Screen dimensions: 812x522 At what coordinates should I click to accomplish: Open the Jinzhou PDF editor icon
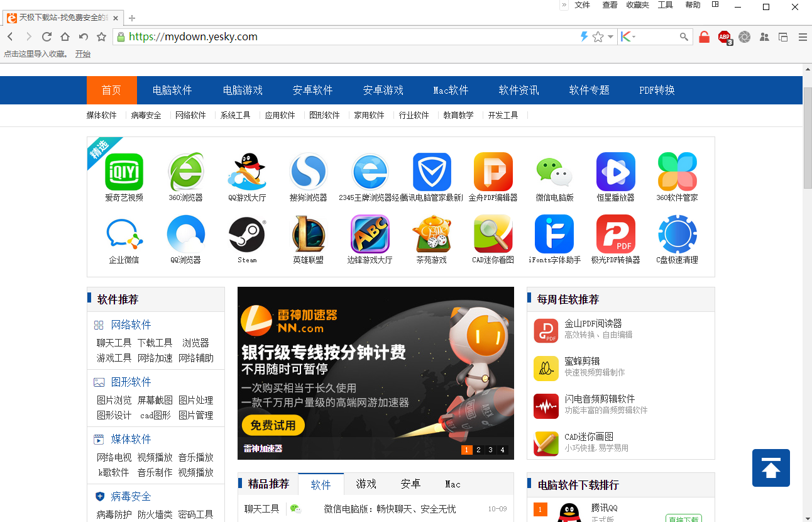(x=493, y=172)
